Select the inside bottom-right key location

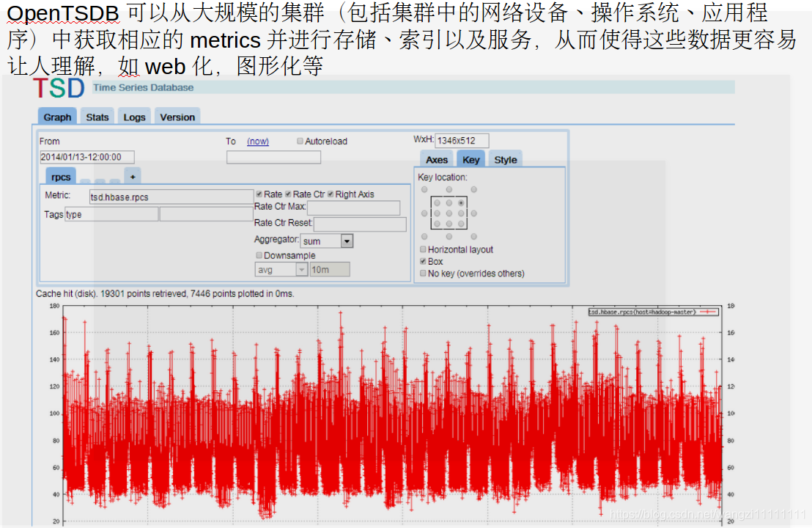461,224
